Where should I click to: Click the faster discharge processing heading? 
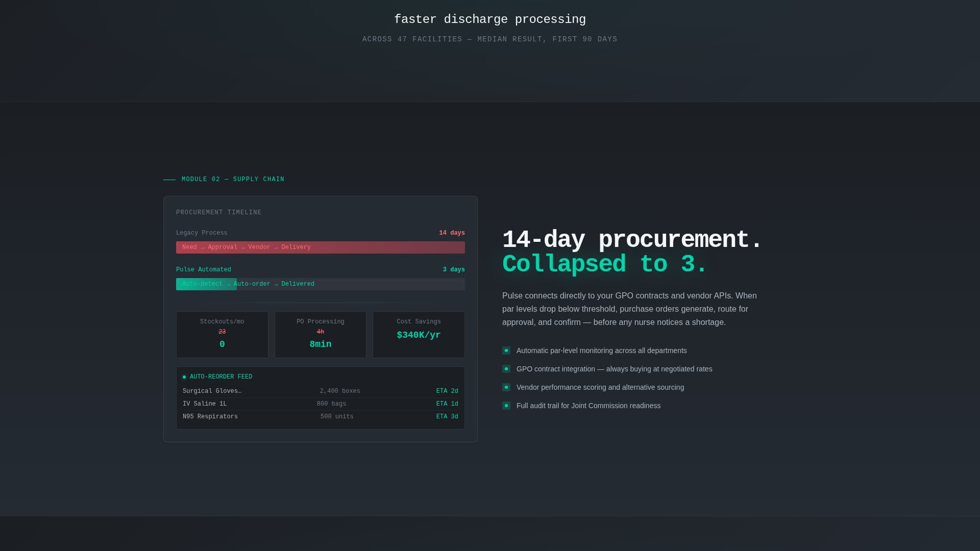point(490,19)
